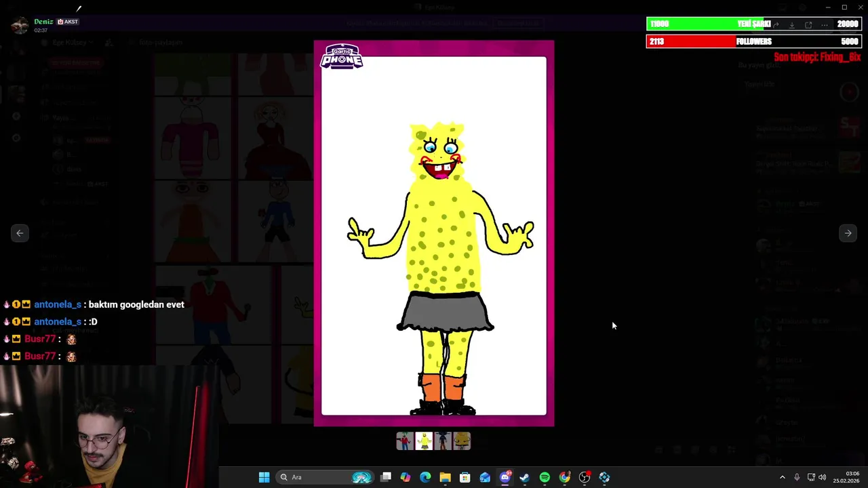Click the microphone icon in the system tray
Image resolution: width=868 pixels, height=488 pixels.
(797, 477)
